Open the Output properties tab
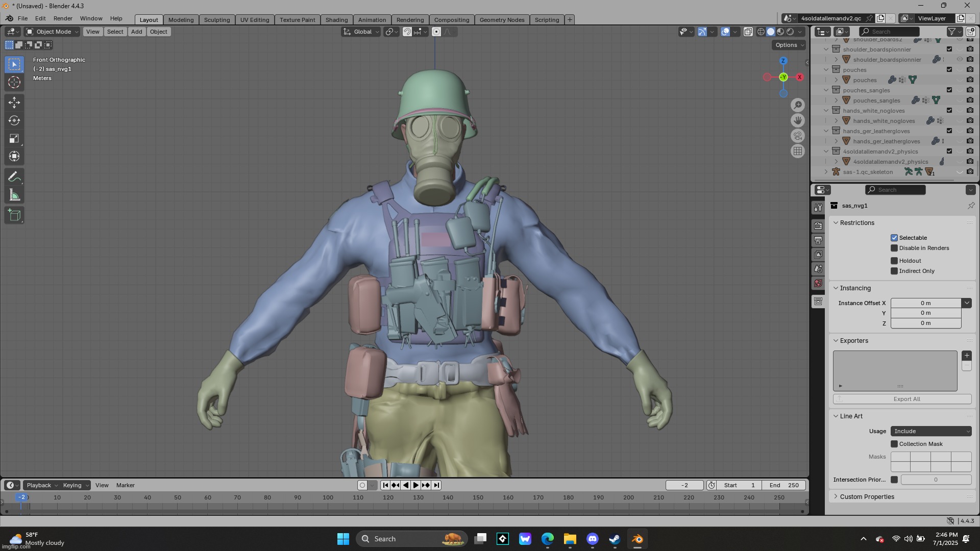980x551 pixels. point(818,240)
